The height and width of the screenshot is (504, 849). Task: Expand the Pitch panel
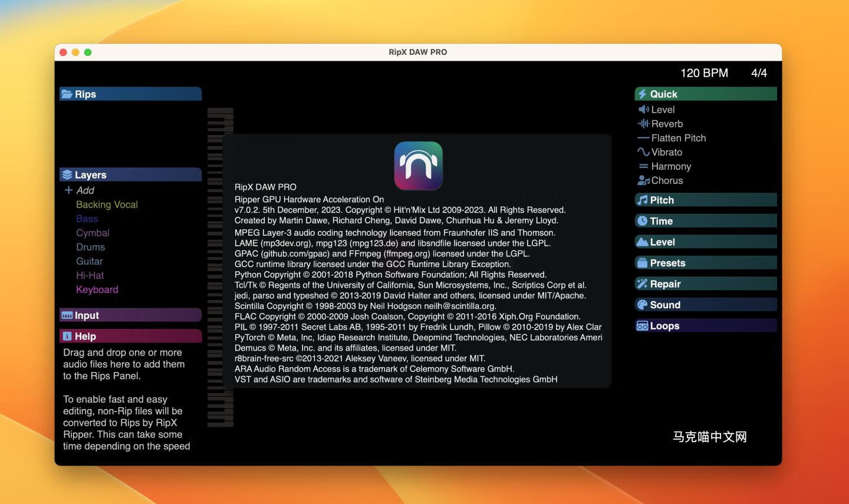(x=706, y=200)
